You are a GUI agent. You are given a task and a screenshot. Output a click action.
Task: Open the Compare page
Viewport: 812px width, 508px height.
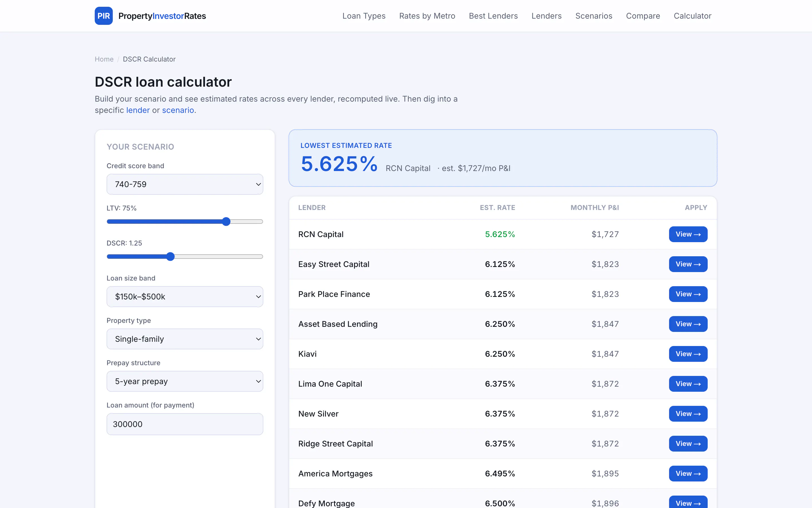643,16
